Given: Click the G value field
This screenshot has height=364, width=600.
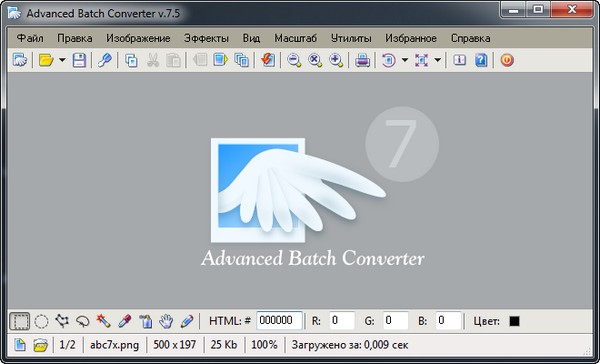Looking at the screenshot, I should point(396,321).
